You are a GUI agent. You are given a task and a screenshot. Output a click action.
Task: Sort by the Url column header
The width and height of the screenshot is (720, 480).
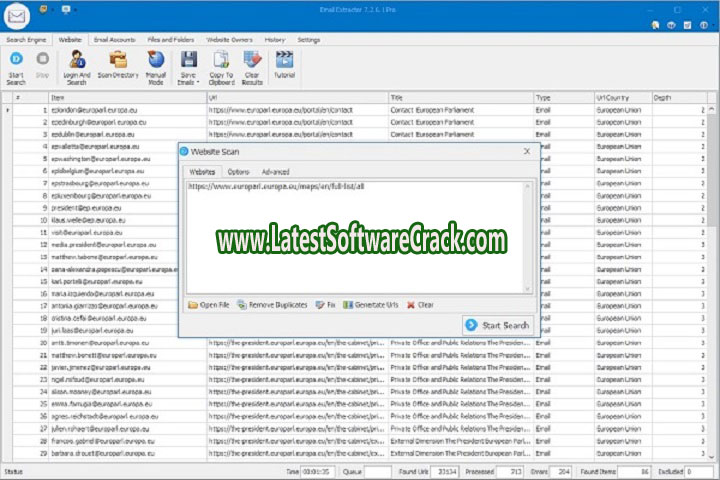pos(297,98)
